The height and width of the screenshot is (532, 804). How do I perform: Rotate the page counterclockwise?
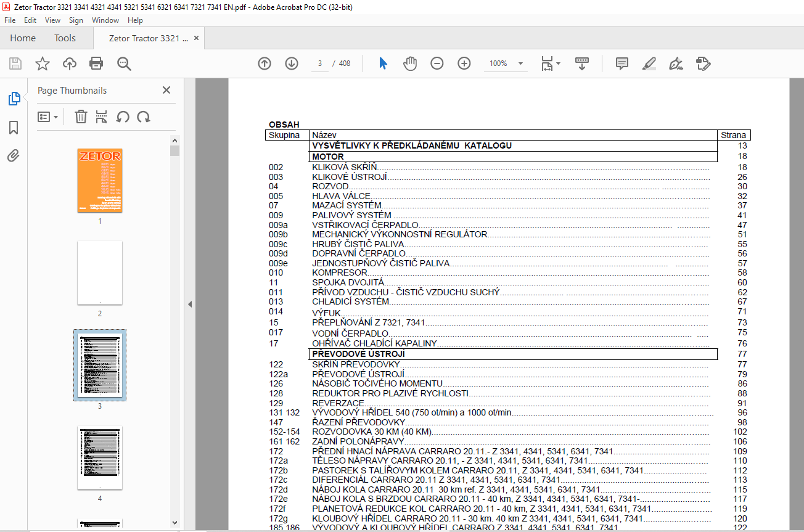pyautogui.click(x=123, y=117)
